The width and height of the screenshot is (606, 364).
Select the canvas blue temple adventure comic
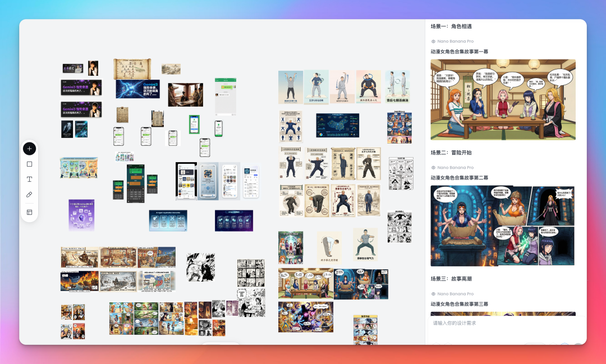click(361, 284)
